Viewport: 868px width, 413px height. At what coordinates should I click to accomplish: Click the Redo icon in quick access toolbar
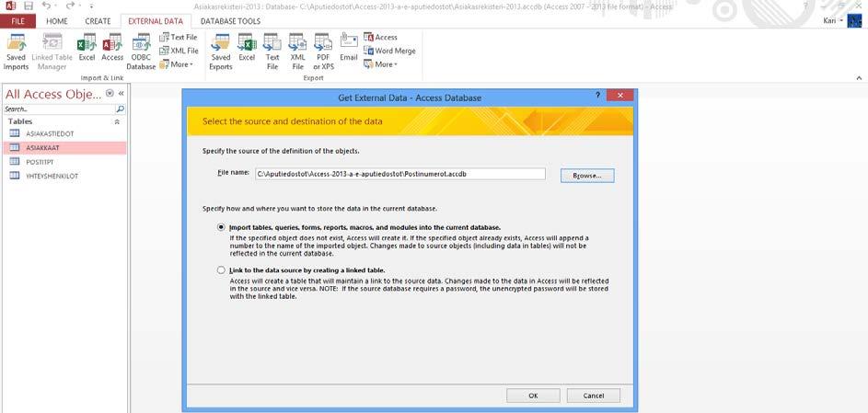point(70,6)
